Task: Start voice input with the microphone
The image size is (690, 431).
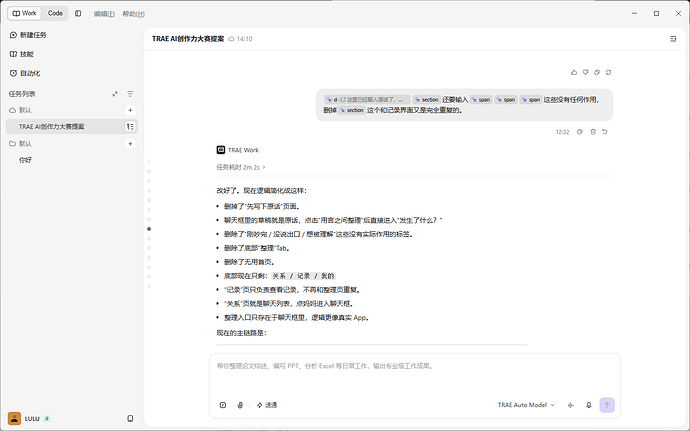Action: (589, 405)
